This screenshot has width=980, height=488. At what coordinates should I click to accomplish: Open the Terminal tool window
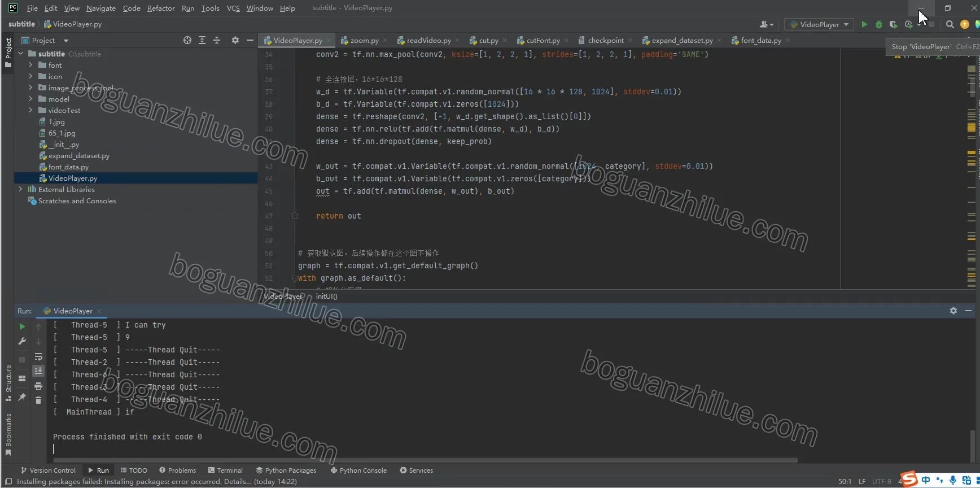coord(225,470)
